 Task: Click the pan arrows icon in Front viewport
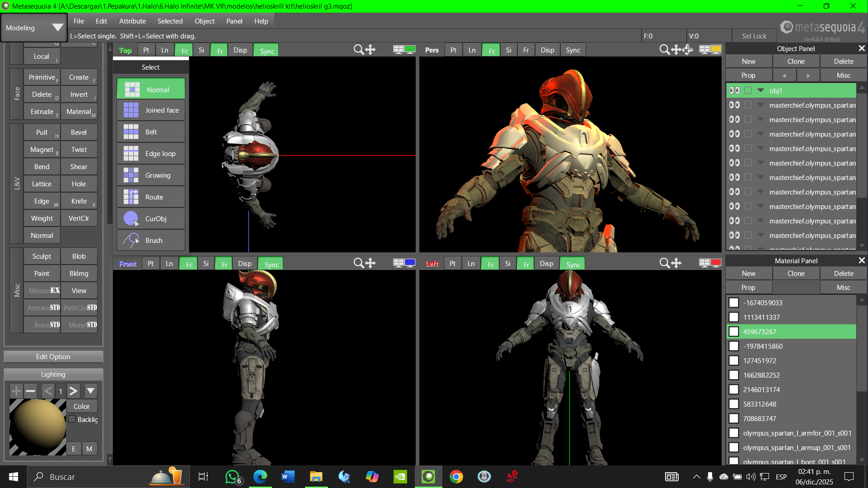(371, 263)
